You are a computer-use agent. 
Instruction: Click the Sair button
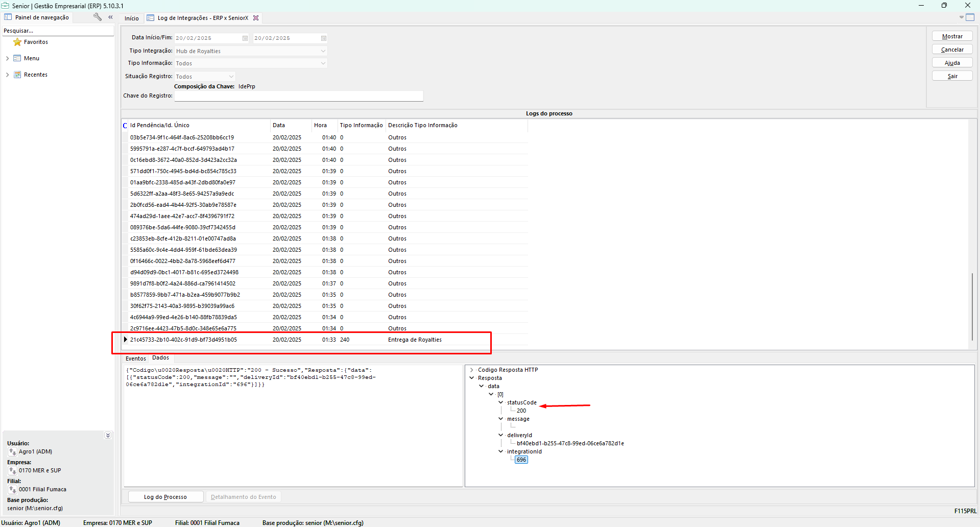(952, 76)
